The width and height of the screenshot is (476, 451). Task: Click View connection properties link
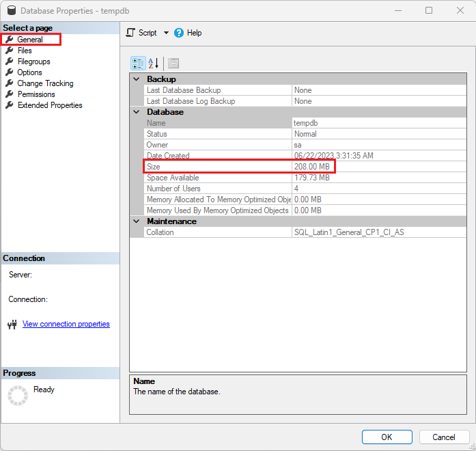(66, 324)
